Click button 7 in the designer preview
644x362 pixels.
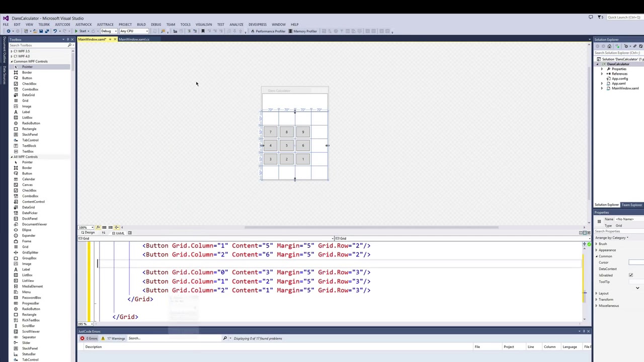point(270,132)
